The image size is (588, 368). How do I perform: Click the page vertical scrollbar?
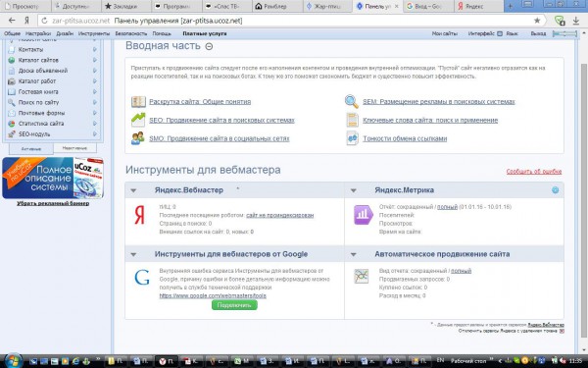click(583, 201)
